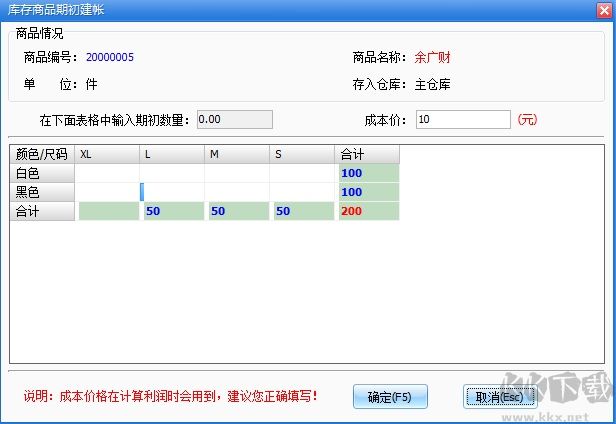Click the 颜色/尺码 header cell
Screen dimensions: 616x424
(42, 154)
